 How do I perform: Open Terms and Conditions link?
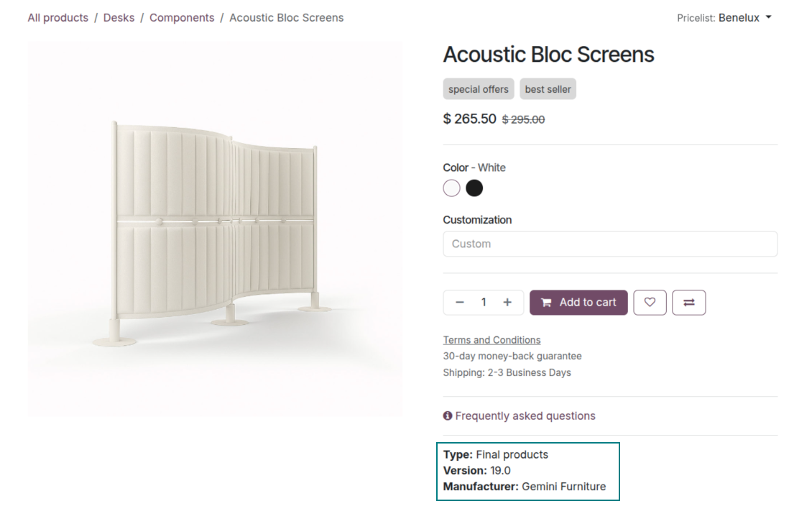click(x=492, y=340)
